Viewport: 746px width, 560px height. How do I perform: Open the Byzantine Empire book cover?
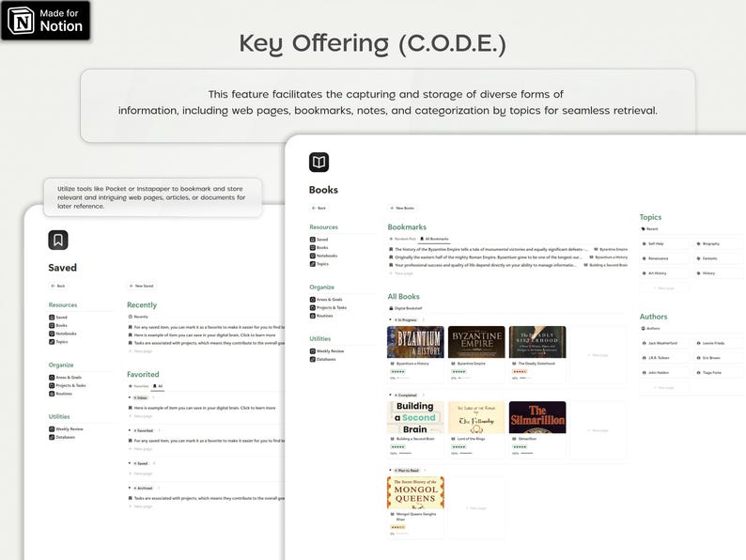[476, 342]
